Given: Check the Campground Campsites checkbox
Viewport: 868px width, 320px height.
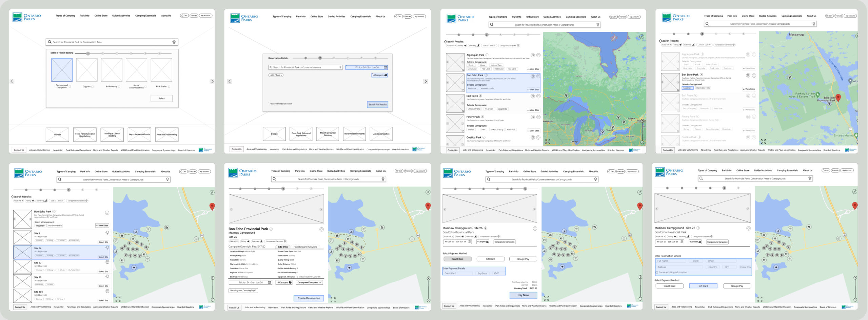Looking at the screenshot, I should pos(70,87).
